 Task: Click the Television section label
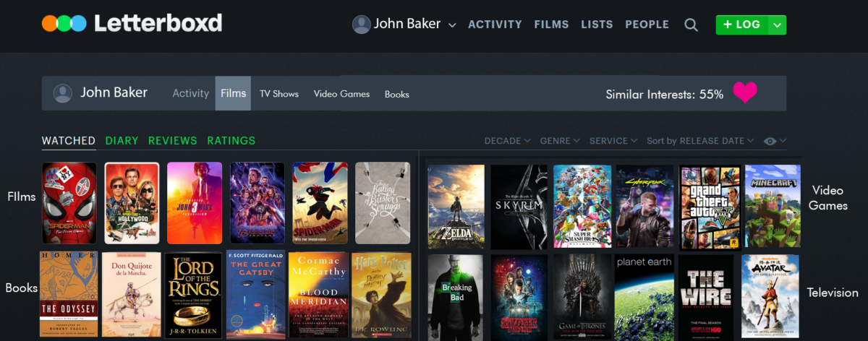(833, 293)
